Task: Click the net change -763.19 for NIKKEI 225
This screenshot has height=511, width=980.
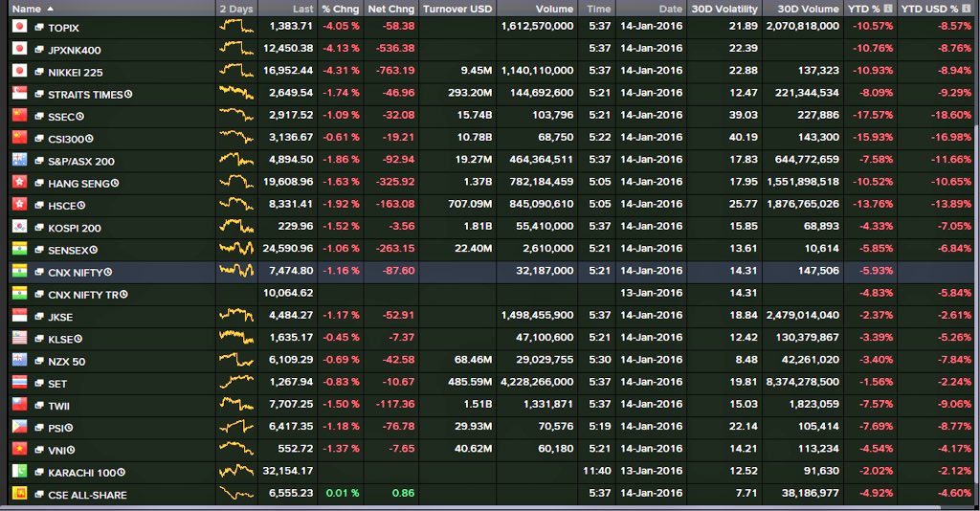Action: coord(395,71)
